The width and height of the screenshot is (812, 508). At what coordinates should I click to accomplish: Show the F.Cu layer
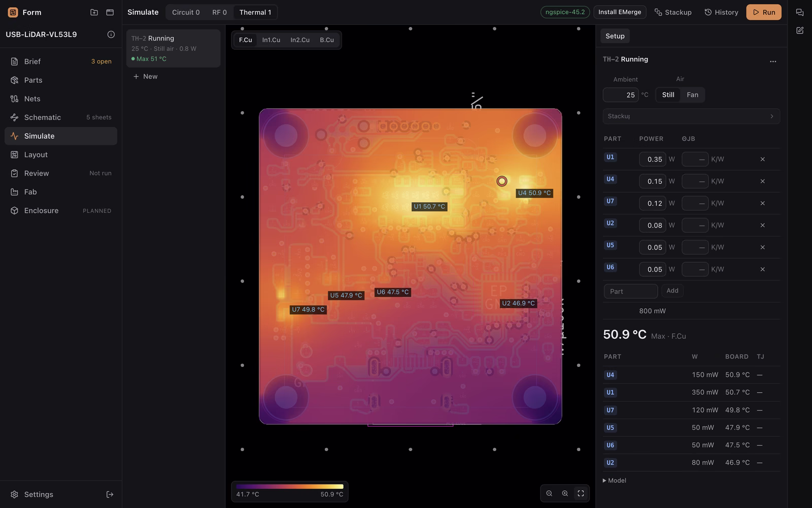point(246,40)
